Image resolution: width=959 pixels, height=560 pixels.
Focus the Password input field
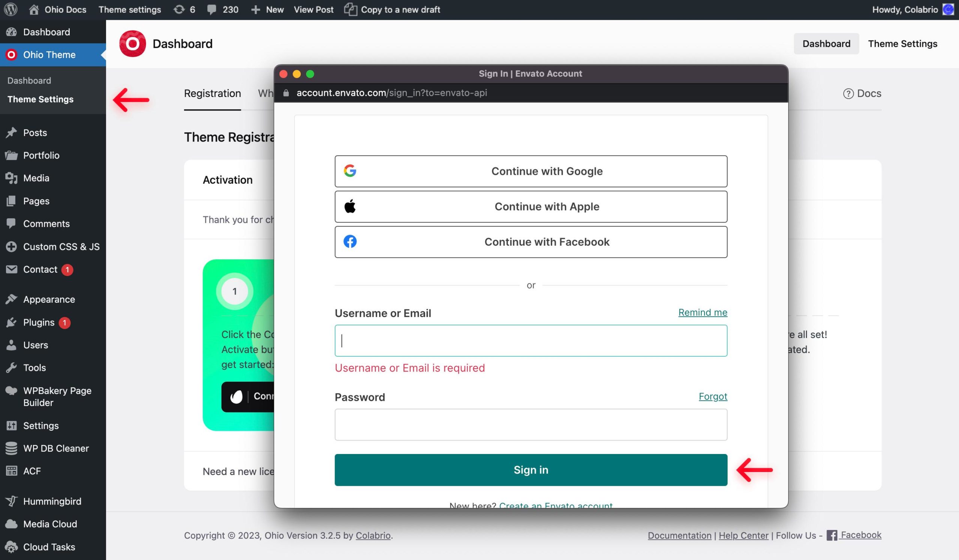point(531,424)
